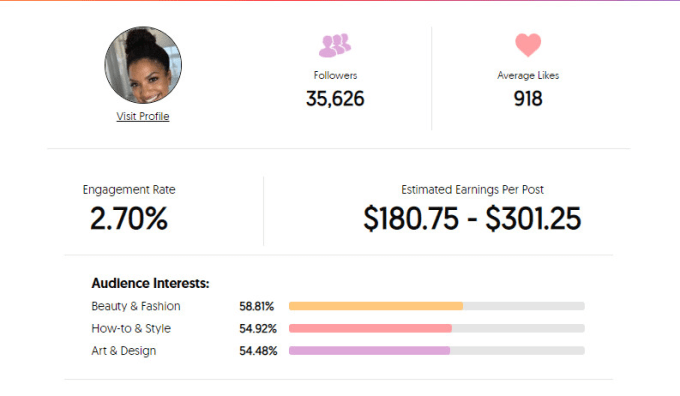Screen dimensions: 680x396
Task: Click the pink How-to & Style bar
Action: point(370,328)
